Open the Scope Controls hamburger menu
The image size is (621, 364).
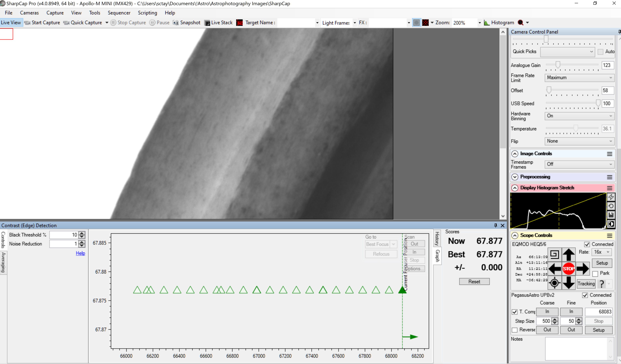[610, 236]
